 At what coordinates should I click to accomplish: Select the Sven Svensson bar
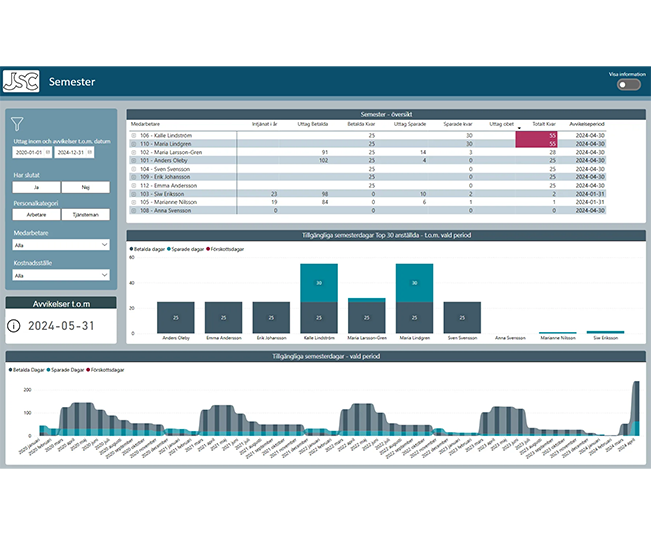click(462, 318)
